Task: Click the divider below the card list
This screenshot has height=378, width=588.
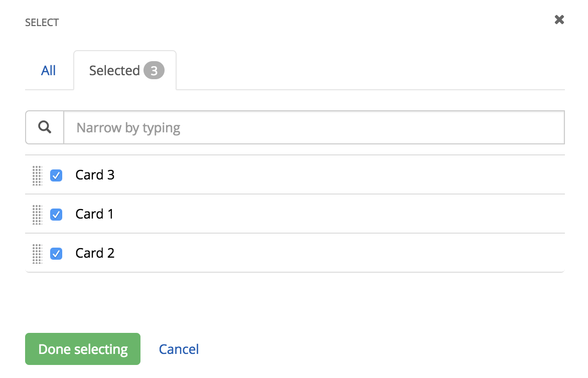Action: point(294,272)
